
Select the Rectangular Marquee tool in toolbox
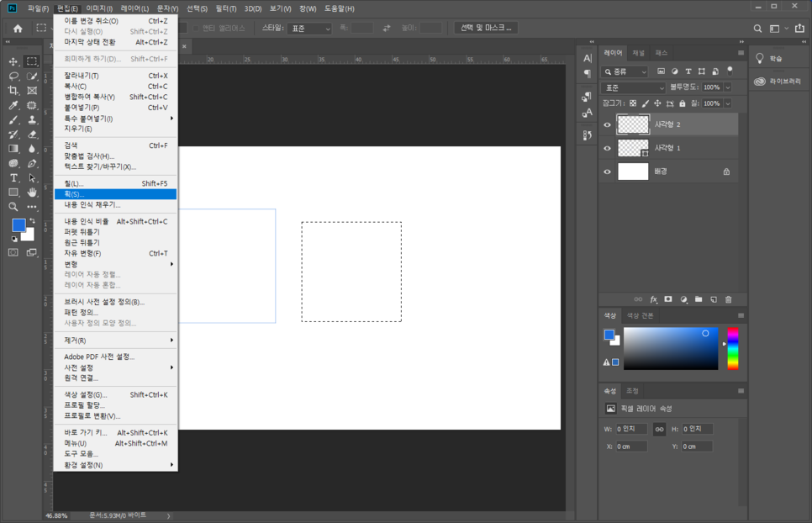(32, 61)
